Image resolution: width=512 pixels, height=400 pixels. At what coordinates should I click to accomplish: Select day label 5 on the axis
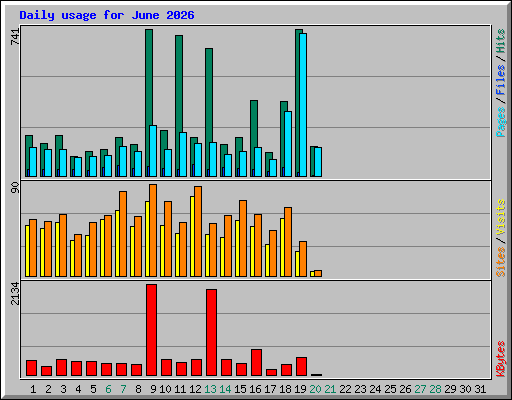[93, 389]
